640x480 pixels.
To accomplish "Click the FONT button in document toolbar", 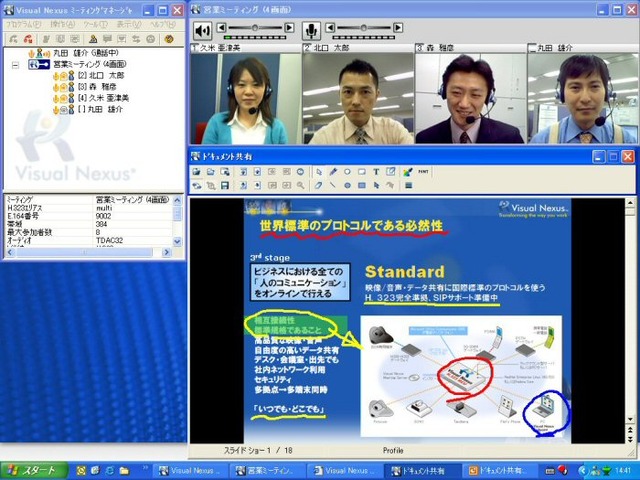I will coord(423,172).
